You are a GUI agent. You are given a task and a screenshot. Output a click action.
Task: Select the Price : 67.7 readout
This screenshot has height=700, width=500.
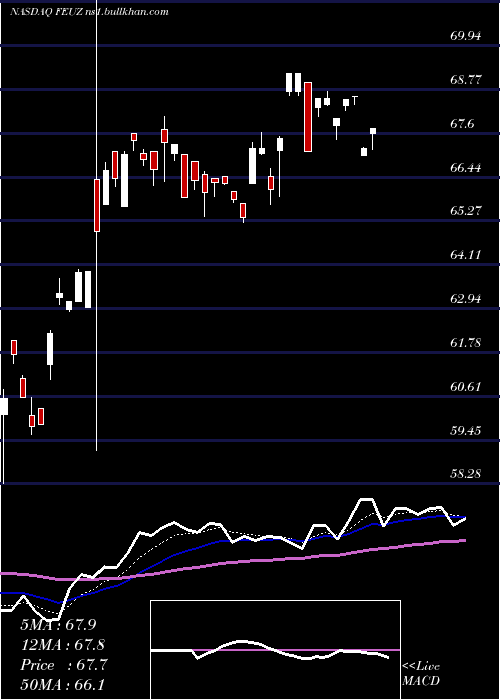coord(63,665)
